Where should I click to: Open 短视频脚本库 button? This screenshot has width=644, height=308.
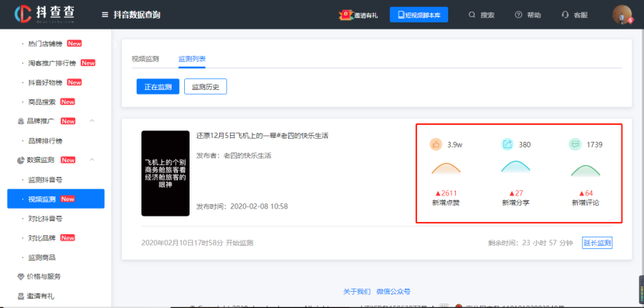(x=419, y=15)
